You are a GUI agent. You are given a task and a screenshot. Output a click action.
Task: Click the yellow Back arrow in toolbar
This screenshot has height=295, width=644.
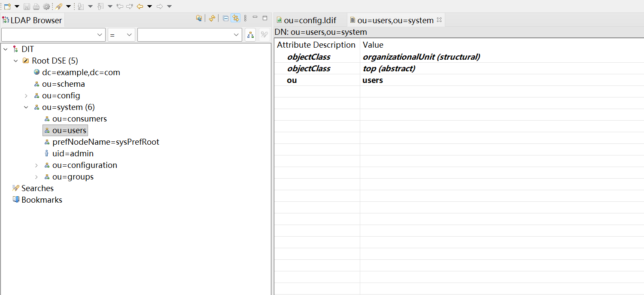click(140, 6)
